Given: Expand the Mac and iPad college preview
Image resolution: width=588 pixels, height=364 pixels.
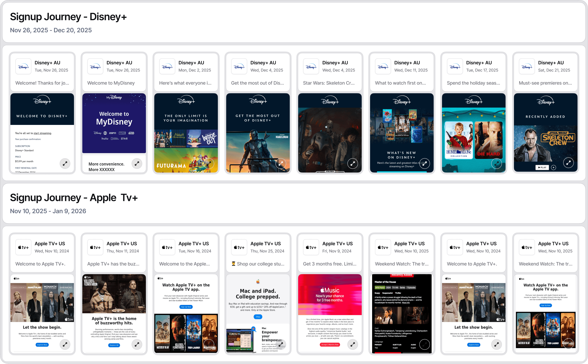Looking at the screenshot, I should [x=281, y=344].
